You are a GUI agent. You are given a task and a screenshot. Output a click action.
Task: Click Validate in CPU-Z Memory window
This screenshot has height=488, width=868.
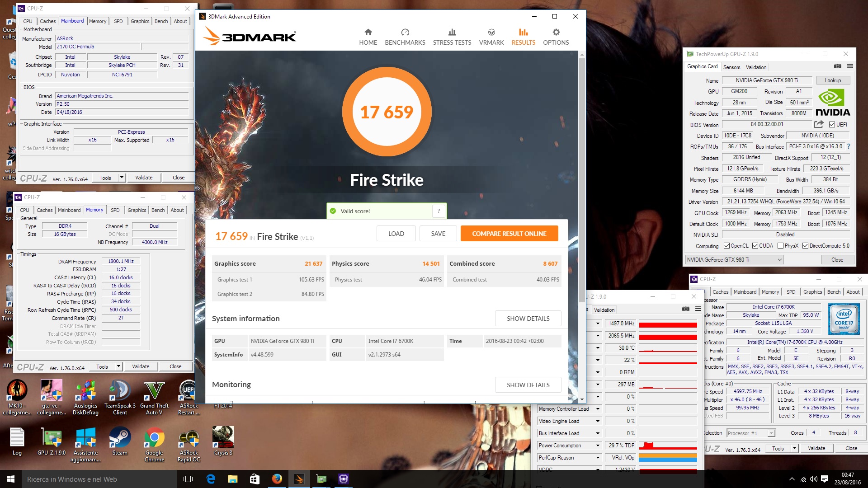[x=141, y=366]
